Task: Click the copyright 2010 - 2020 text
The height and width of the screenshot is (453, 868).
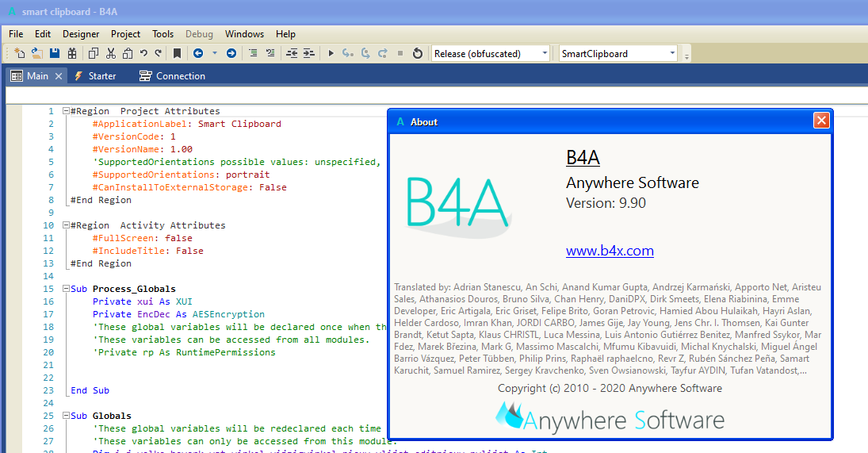Action: 610,388
